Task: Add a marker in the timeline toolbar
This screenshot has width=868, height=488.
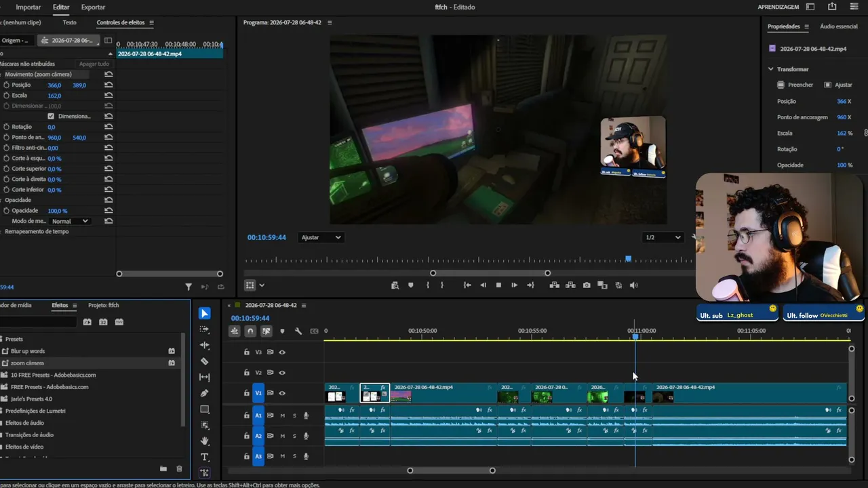Action: (x=282, y=331)
